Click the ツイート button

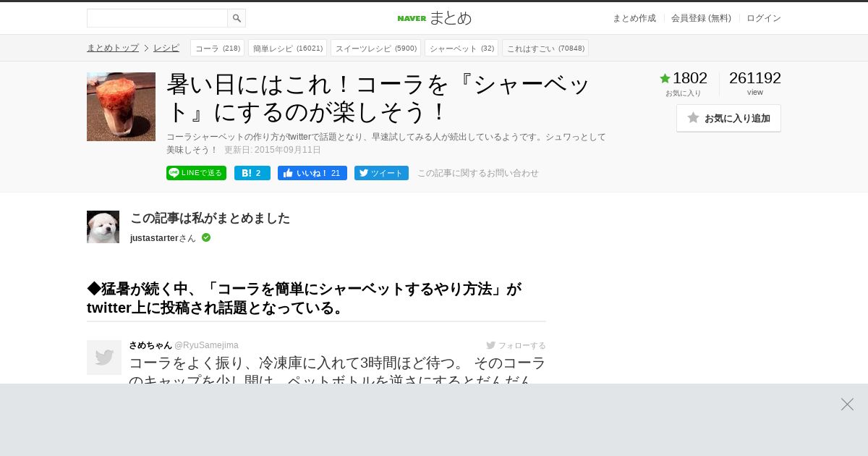click(x=381, y=173)
